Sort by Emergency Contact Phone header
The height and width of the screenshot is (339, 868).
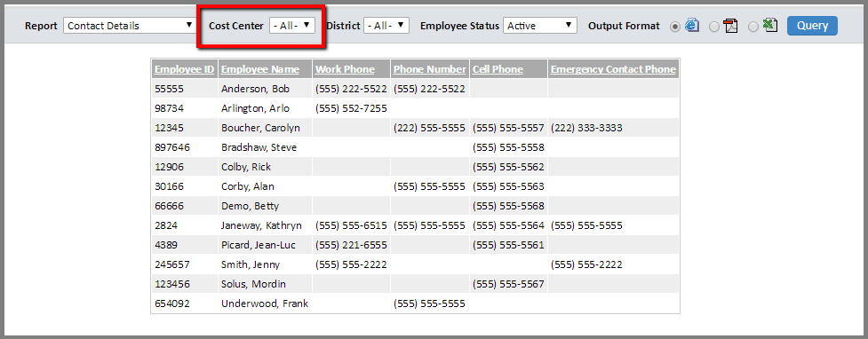613,69
